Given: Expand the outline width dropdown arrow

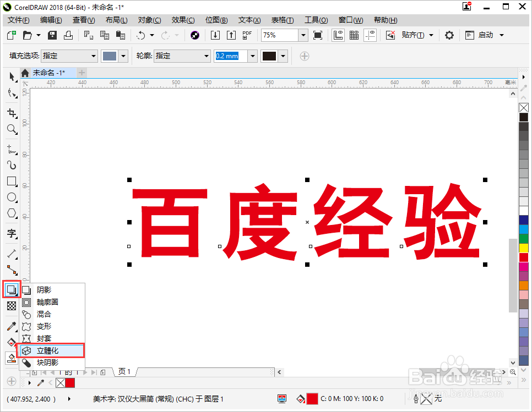Looking at the screenshot, I should 252,56.
